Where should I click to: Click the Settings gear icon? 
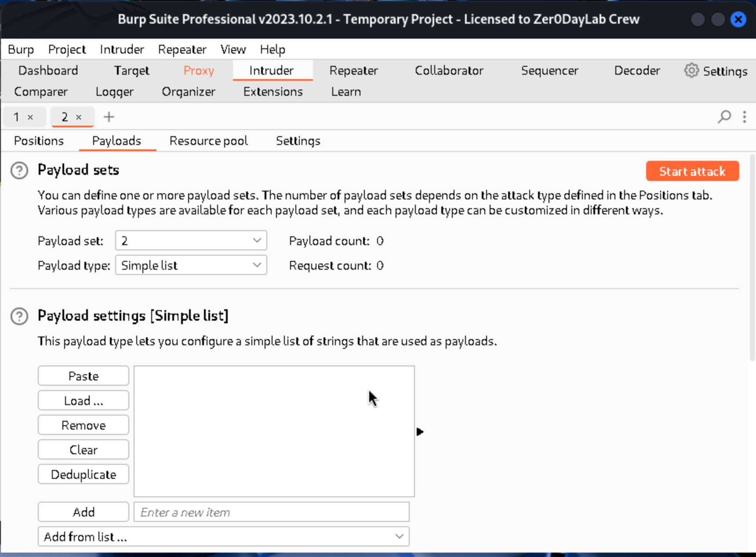click(x=691, y=71)
